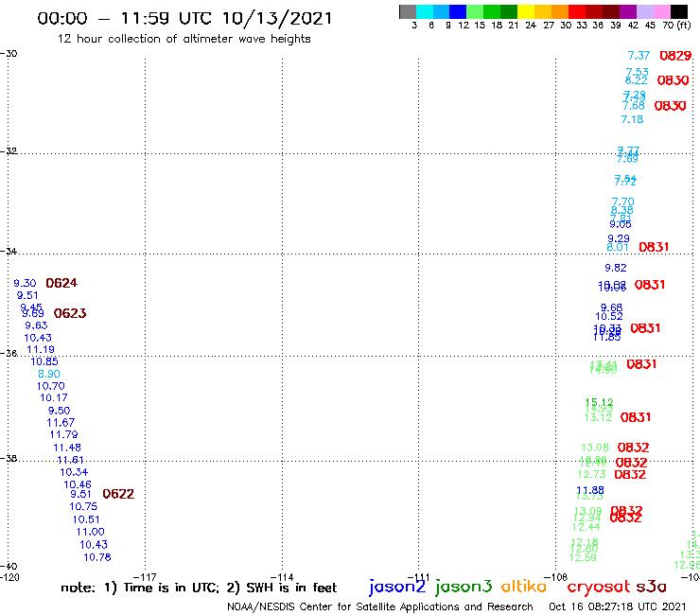Viewport: 700px width, 615px height.
Task: Click the -120 longitude axis label
Action: point(9,577)
